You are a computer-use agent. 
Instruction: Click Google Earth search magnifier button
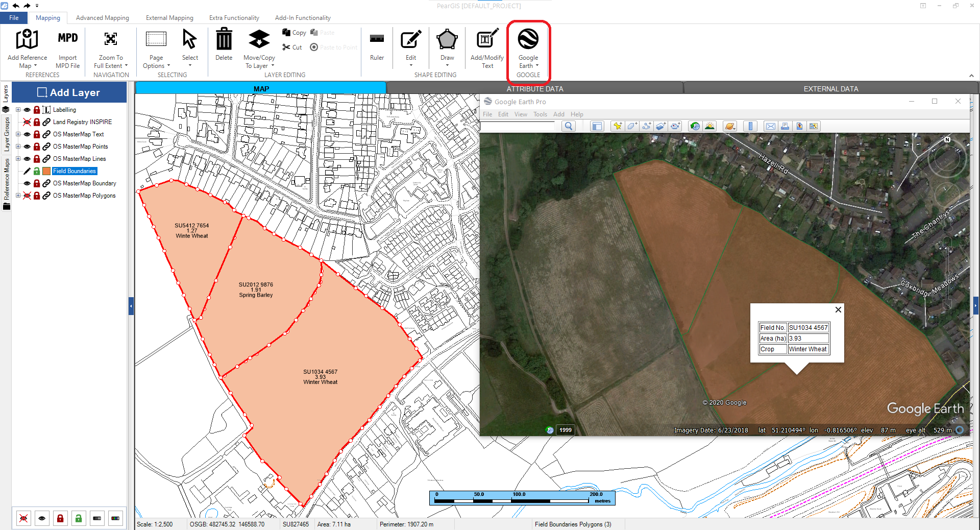(569, 126)
